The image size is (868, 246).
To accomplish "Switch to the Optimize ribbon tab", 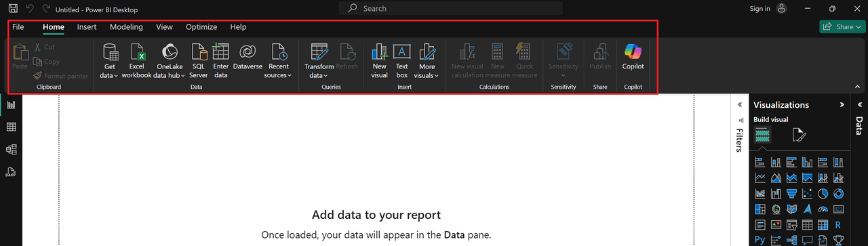I will [201, 27].
